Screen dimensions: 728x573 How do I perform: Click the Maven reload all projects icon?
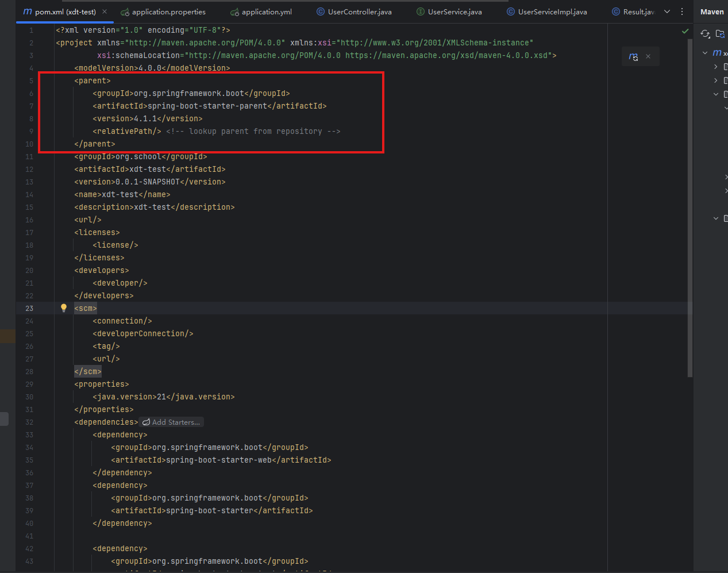point(705,34)
